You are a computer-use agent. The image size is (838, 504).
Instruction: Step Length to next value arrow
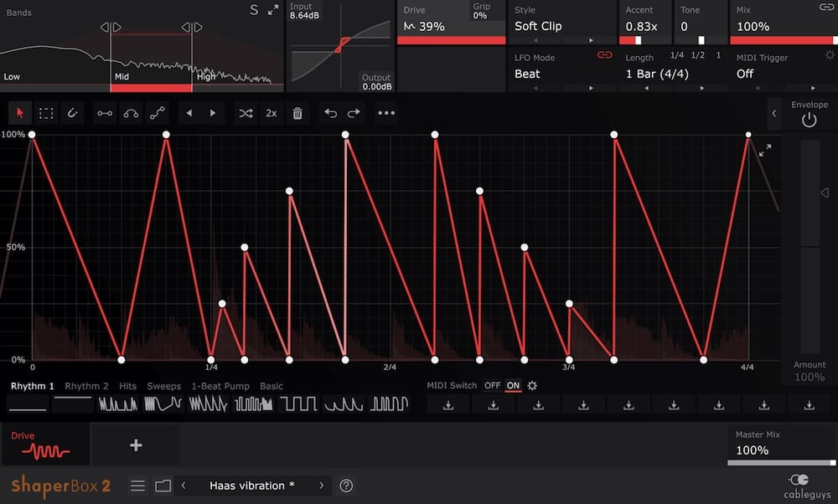click(x=701, y=88)
